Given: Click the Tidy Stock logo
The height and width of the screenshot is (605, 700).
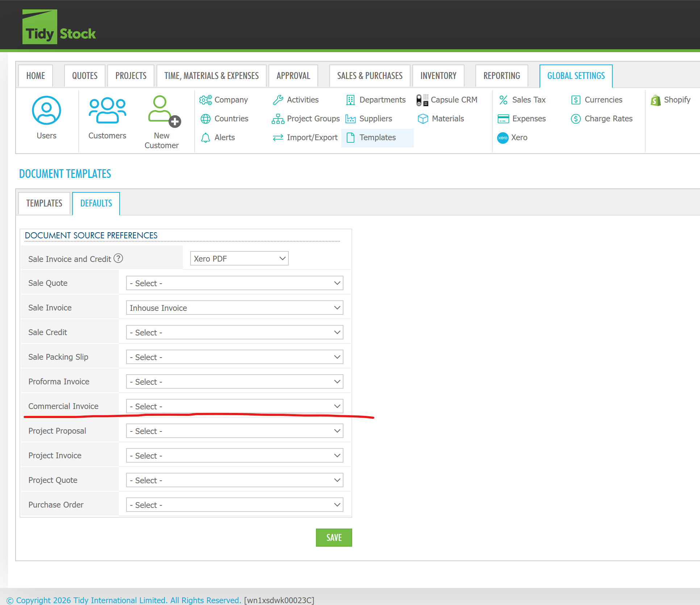Looking at the screenshot, I should [59, 27].
